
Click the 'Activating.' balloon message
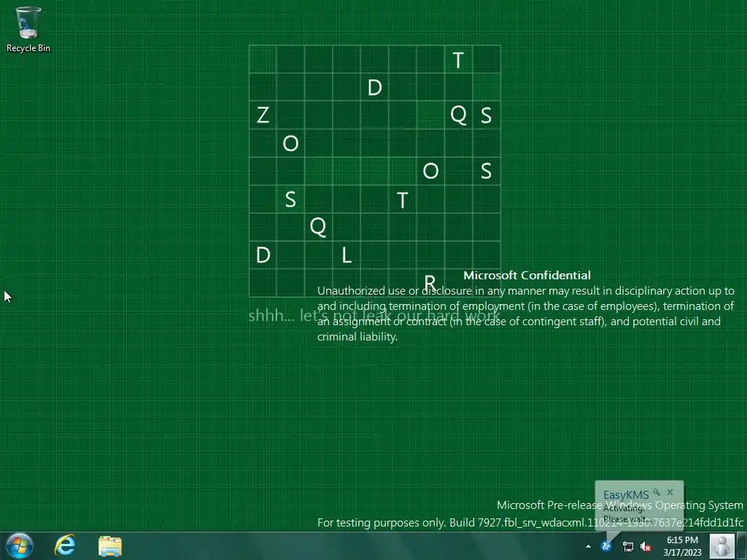point(624,508)
